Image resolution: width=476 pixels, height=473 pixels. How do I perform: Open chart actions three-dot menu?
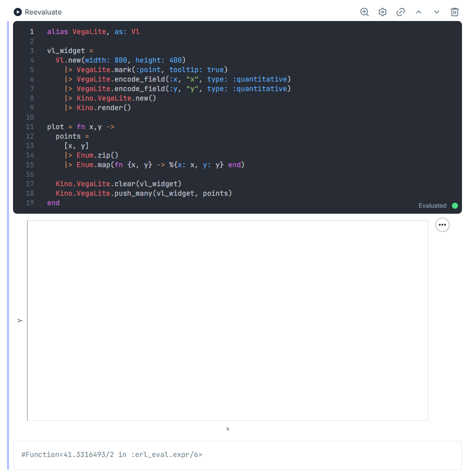coord(442,225)
